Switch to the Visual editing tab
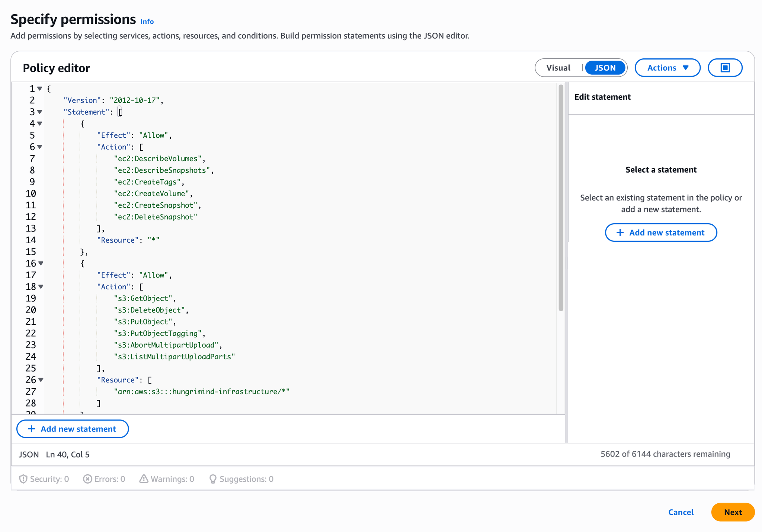Screen dimensions: 762x532 click(x=558, y=67)
